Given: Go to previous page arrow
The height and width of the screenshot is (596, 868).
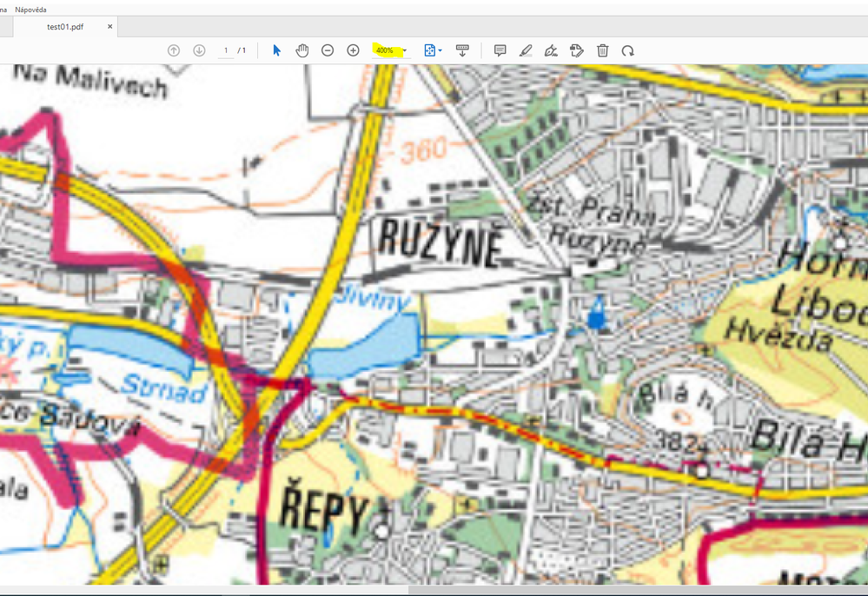Looking at the screenshot, I should pos(174,50).
